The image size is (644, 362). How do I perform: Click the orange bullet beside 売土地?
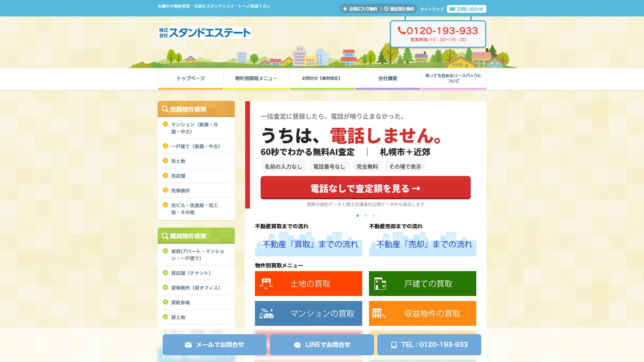165,161
